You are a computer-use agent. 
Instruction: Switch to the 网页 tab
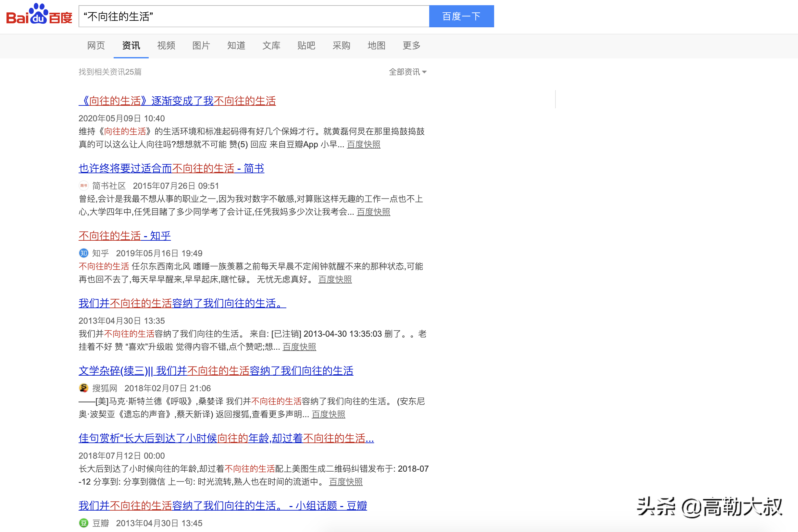[x=96, y=45]
